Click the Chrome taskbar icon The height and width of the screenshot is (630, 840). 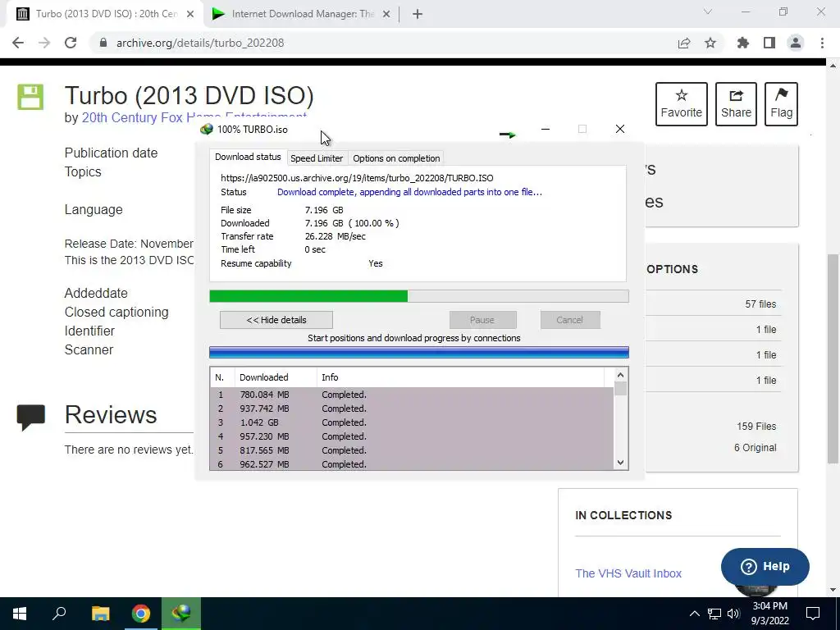[x=141, y=614]
